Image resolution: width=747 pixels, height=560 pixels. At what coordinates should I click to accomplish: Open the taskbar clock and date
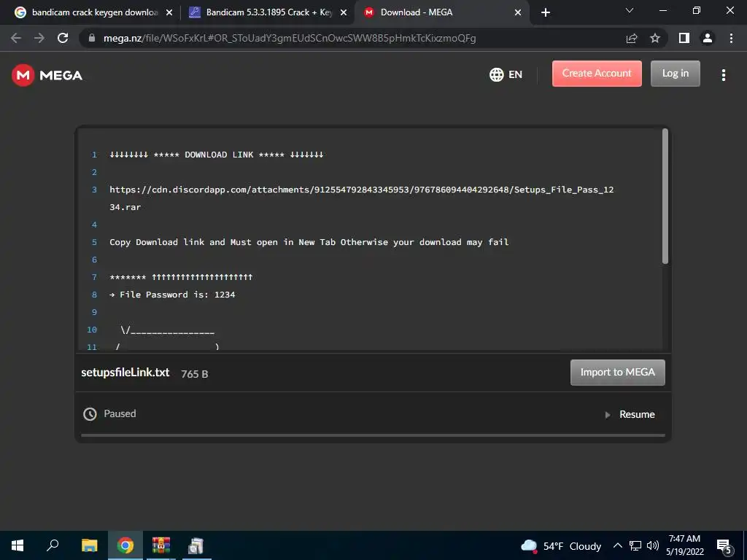coord(684,545)
